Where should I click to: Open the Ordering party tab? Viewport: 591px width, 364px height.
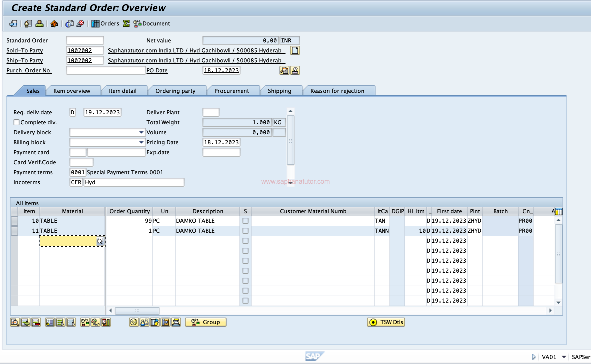coord(175,91)
